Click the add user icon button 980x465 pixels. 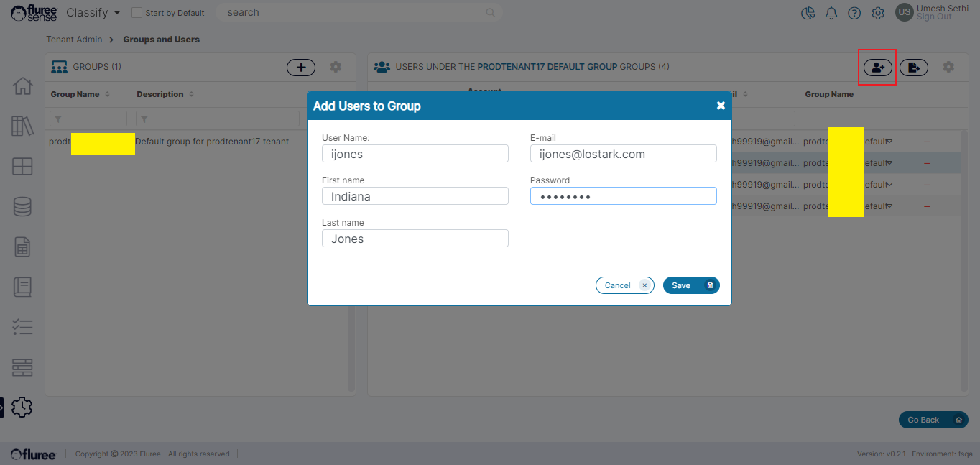pos(877,68)
